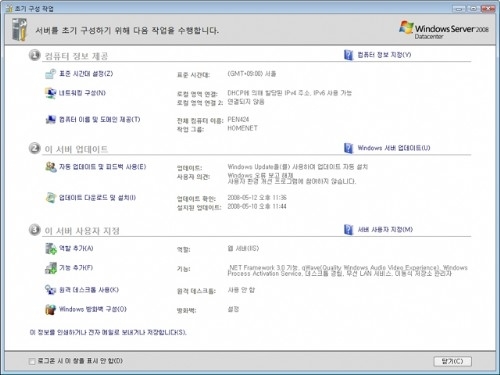Click the networking configuration icon

(50, 93)
